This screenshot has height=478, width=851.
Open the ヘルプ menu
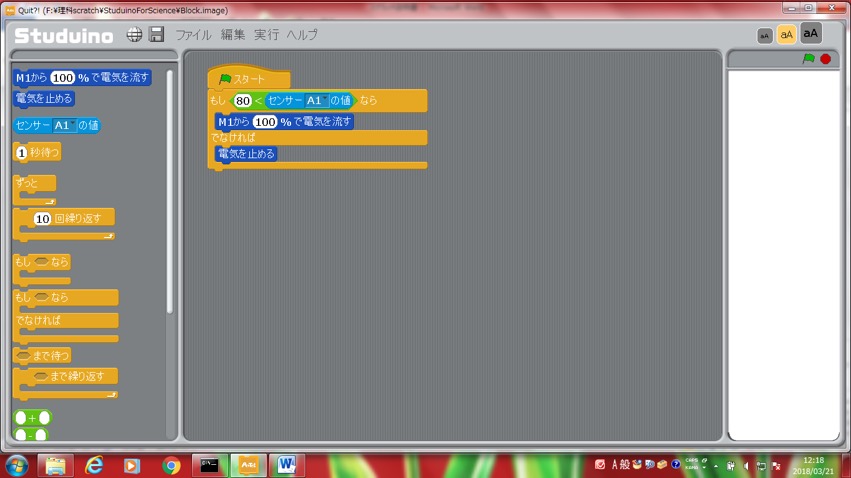click(302, 35)
